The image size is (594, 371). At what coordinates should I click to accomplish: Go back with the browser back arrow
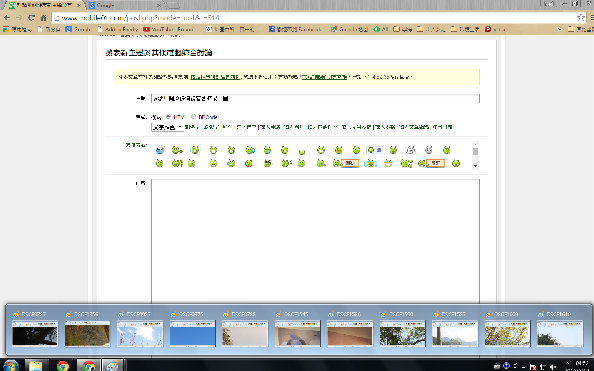[7, 18]
